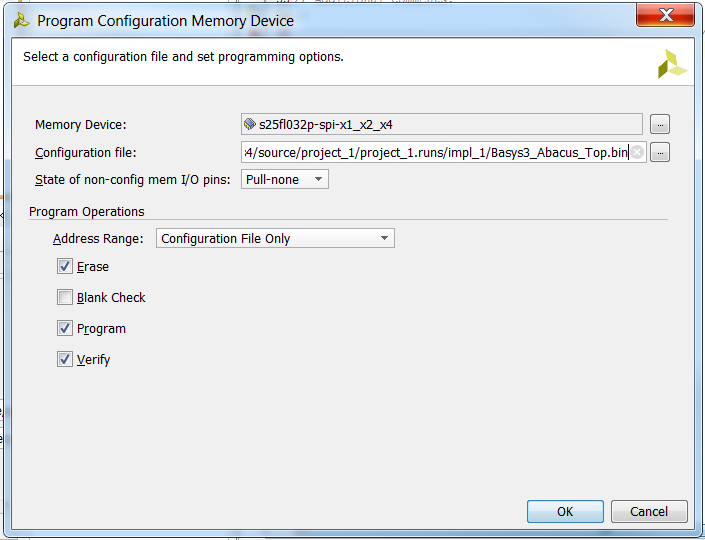Click the dialog title Program Configuration Memory Device
Viewport: 705px width, 540px height.
tap(165, 21)
